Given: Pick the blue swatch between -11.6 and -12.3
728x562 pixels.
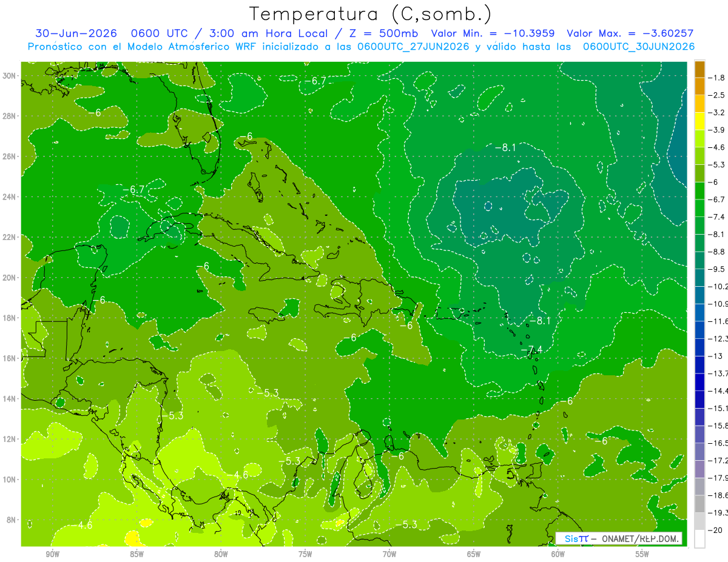Looking at the screenshot, I should point(699,329).
